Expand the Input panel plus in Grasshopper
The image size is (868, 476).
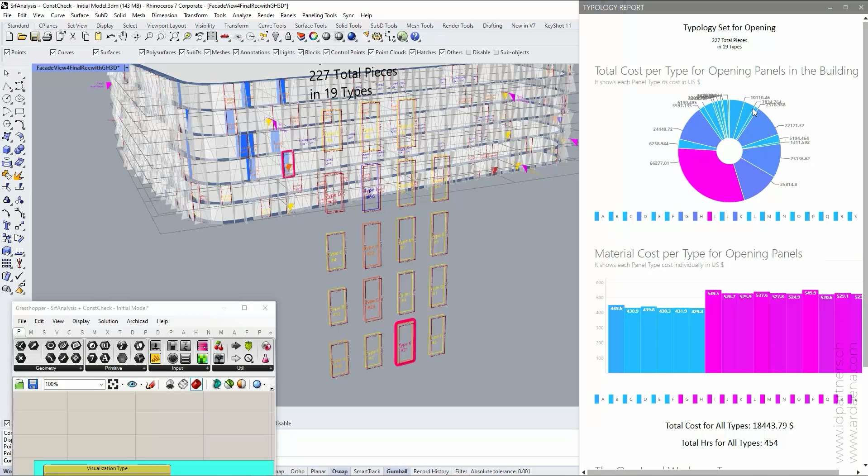coord(207,368)
